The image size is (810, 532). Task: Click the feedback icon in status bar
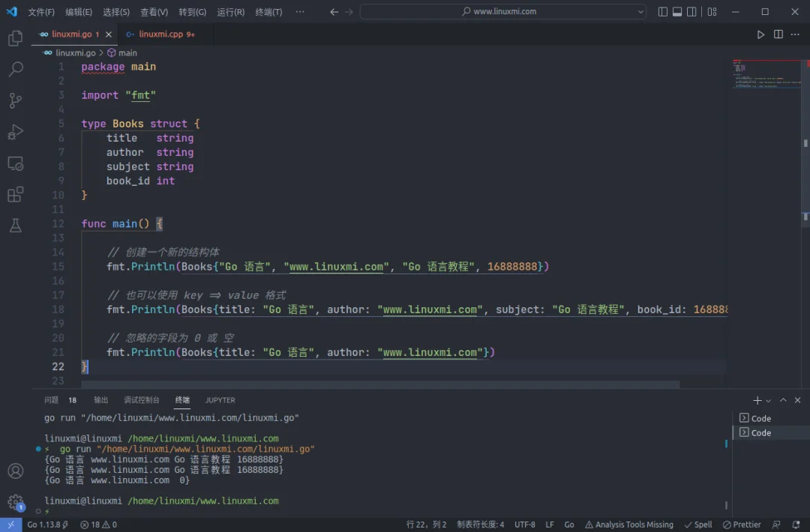(776, 525)
